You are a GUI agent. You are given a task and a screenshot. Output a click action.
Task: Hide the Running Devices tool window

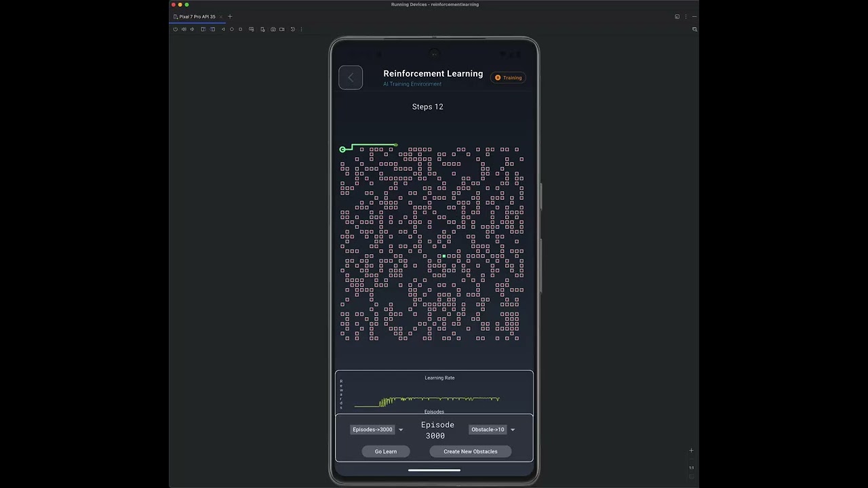tap(694, 16)
